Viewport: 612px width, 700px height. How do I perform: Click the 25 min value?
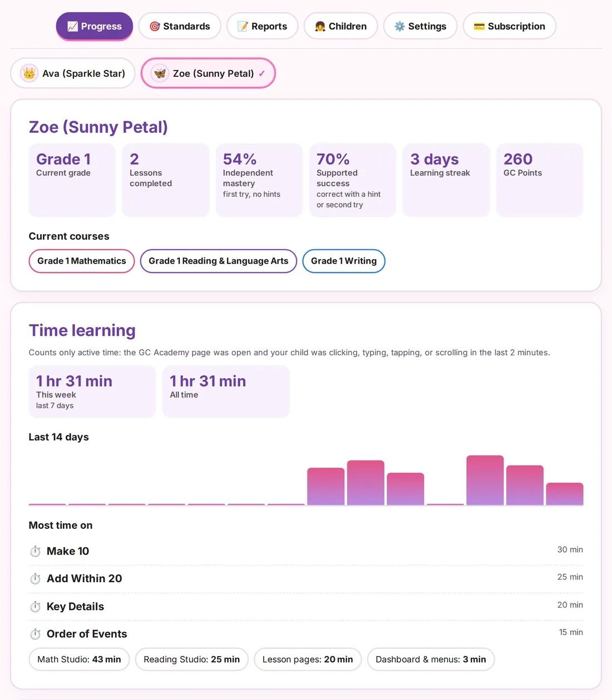(570, 577)
